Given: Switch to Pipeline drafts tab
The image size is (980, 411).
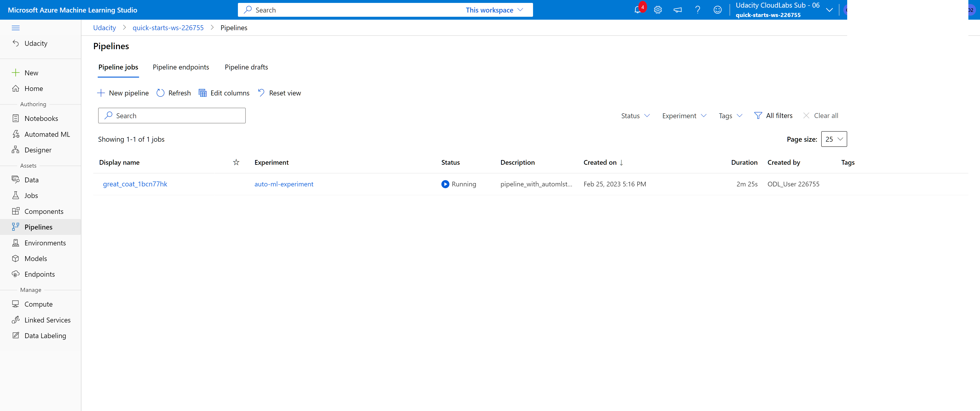Looking at the screenshot, I should pyautogui.click(x=246, y=67).
